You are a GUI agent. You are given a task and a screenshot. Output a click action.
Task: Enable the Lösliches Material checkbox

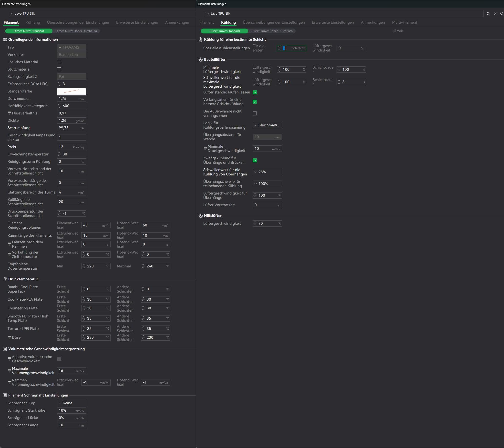[59, 62]
